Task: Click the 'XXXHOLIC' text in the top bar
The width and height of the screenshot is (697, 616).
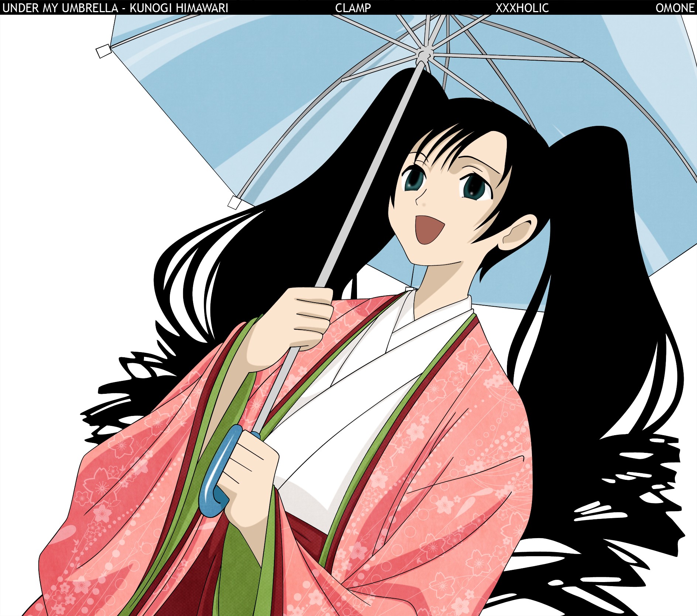Action: click(522, 8)
